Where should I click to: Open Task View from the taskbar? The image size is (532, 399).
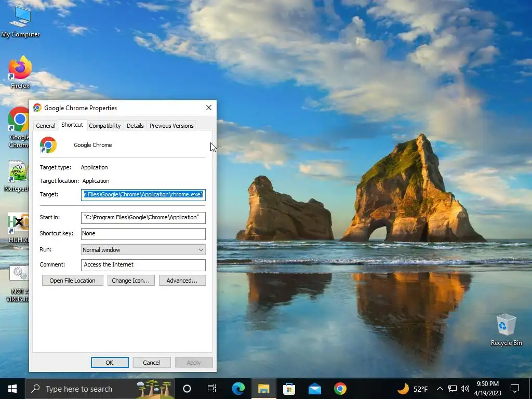[x=212, y=389]
